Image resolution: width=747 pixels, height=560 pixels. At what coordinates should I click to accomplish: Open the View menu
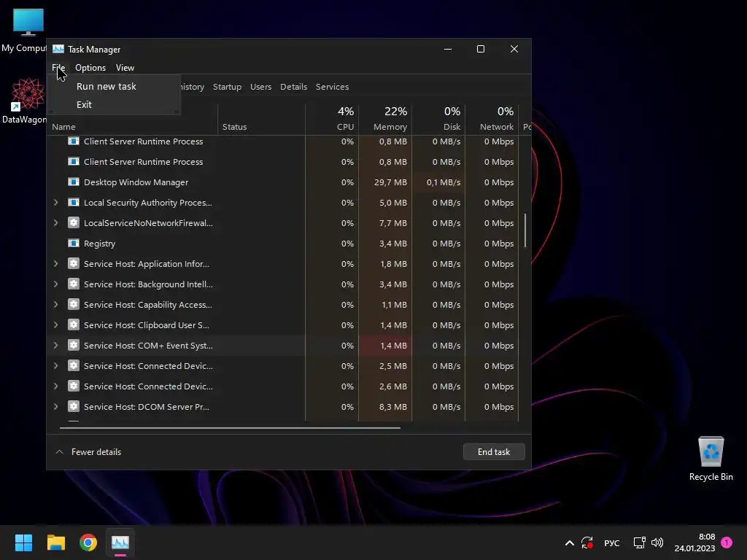point(125,68)
